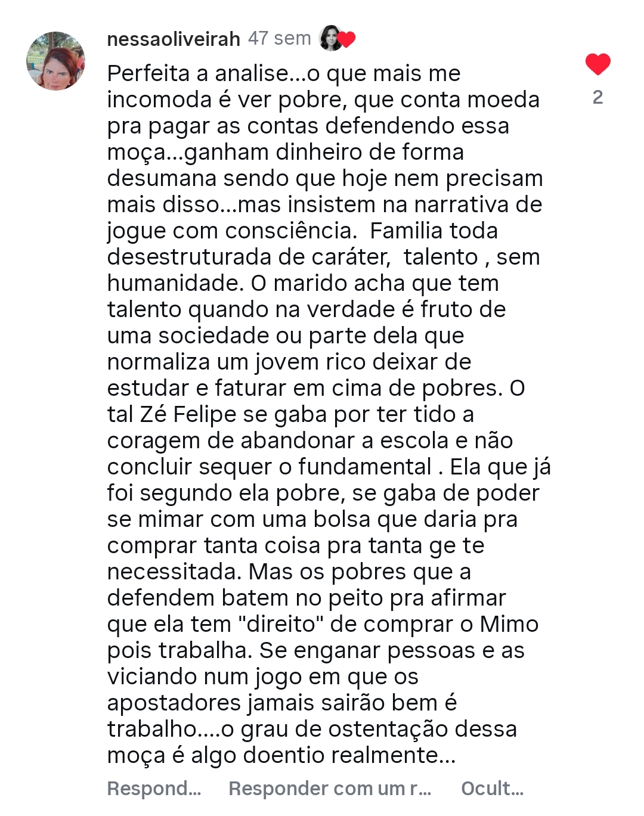Click the word "Mimo" in the comment
The height and width of the screenshot is (816, 644).
[x=509, y=624]
